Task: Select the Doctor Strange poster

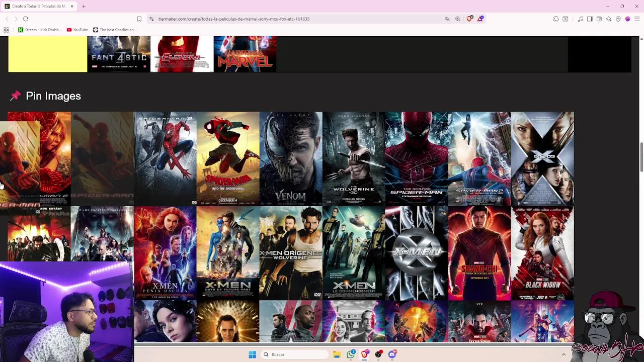Action: (479, 321)
